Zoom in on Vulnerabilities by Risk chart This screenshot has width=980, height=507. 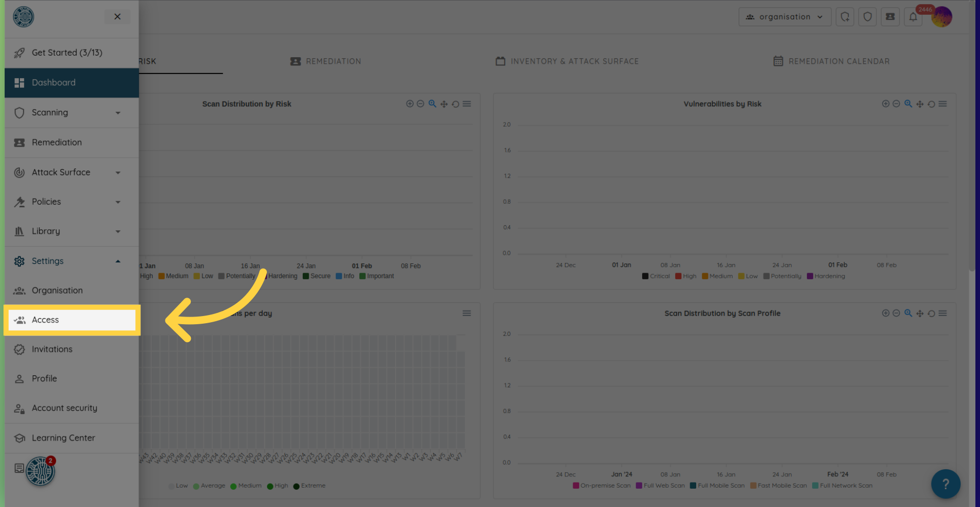(886, 104)
